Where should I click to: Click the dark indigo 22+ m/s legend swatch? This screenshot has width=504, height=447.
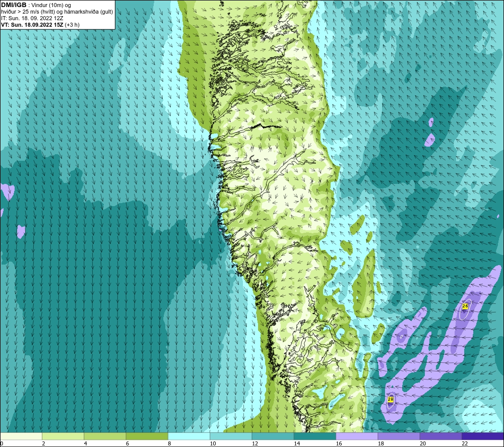(x=483, y=436)
